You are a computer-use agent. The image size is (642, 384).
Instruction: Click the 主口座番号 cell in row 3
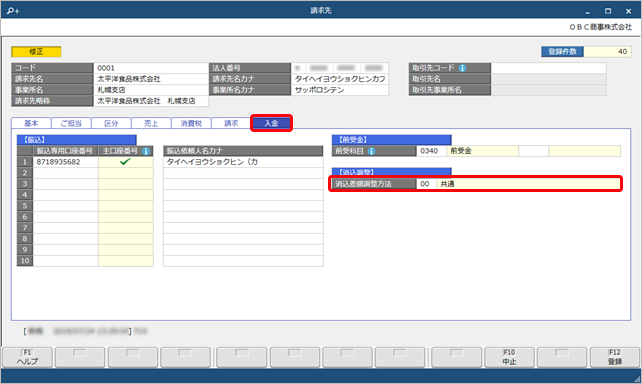[x=126, y=184]
